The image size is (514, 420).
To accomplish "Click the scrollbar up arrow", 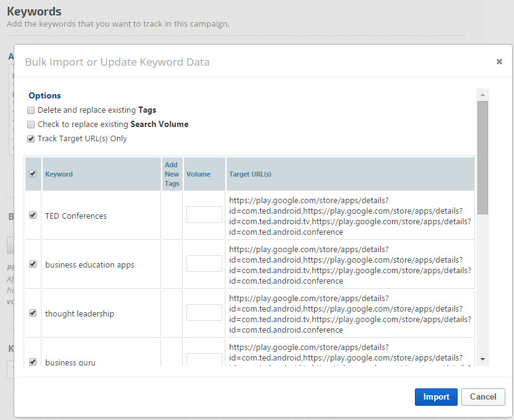I will coord(482,94).
